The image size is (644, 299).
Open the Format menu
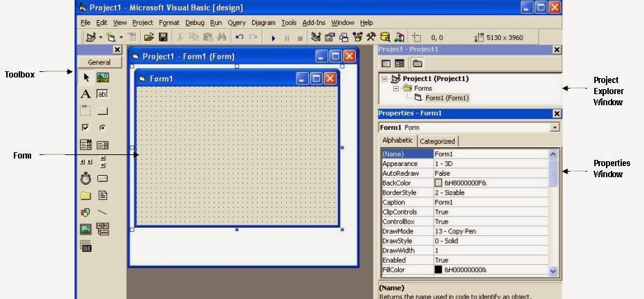[169, 23]
